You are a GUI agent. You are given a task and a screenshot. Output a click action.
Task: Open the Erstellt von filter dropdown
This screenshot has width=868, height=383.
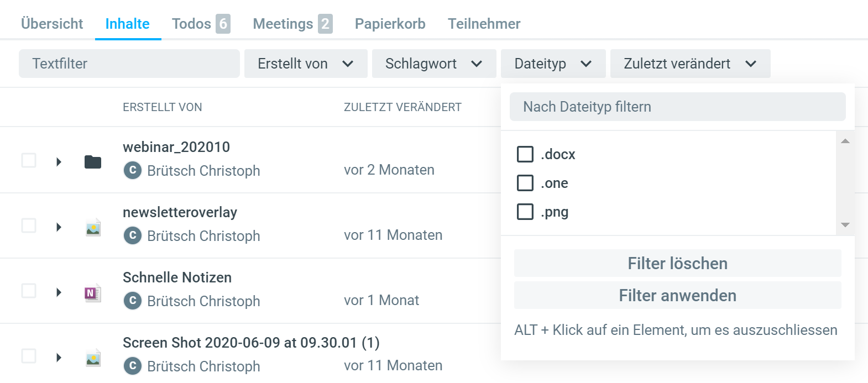tap(306, 64)
